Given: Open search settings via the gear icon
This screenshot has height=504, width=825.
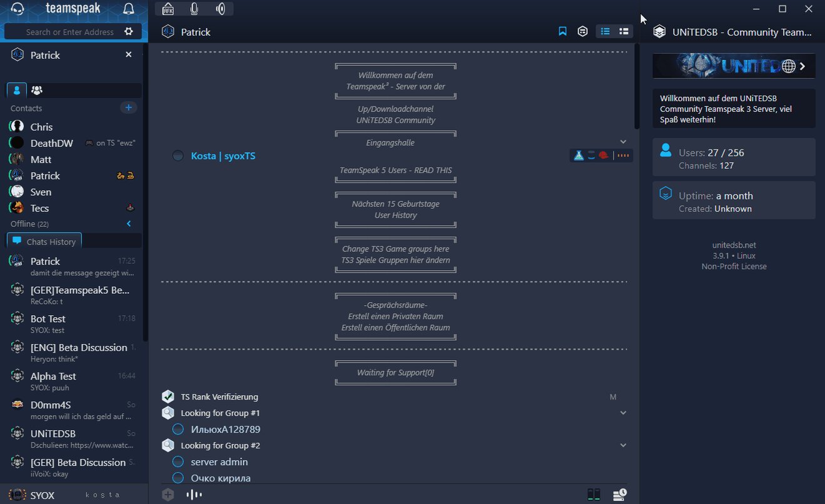Looking at the screenshot, I should click(x=129, y=31).
